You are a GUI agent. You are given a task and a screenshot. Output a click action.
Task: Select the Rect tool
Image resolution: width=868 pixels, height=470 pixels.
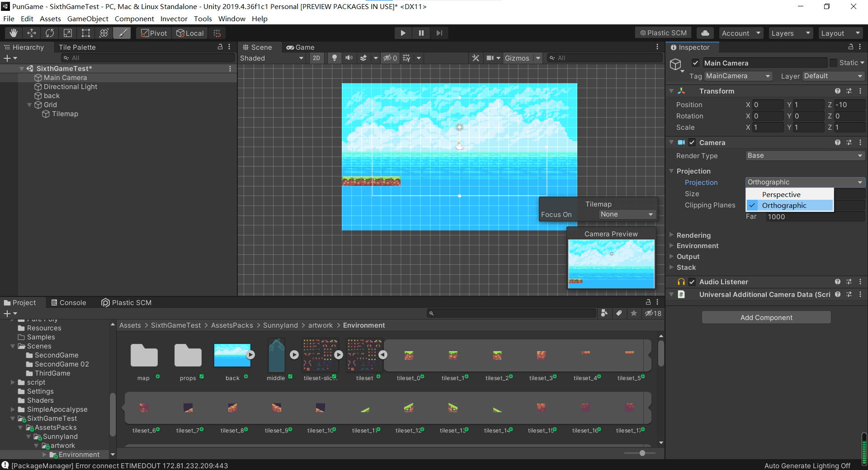(86, 33)
